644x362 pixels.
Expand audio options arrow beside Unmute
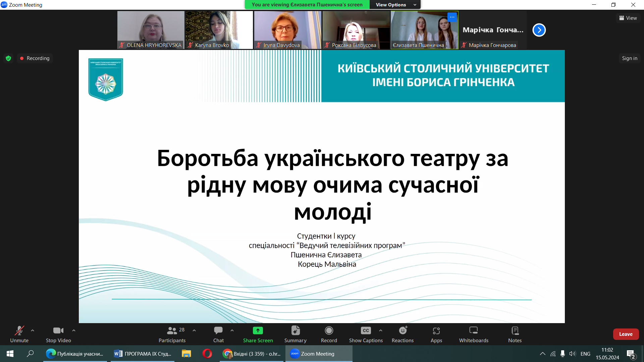coord(33,330)
